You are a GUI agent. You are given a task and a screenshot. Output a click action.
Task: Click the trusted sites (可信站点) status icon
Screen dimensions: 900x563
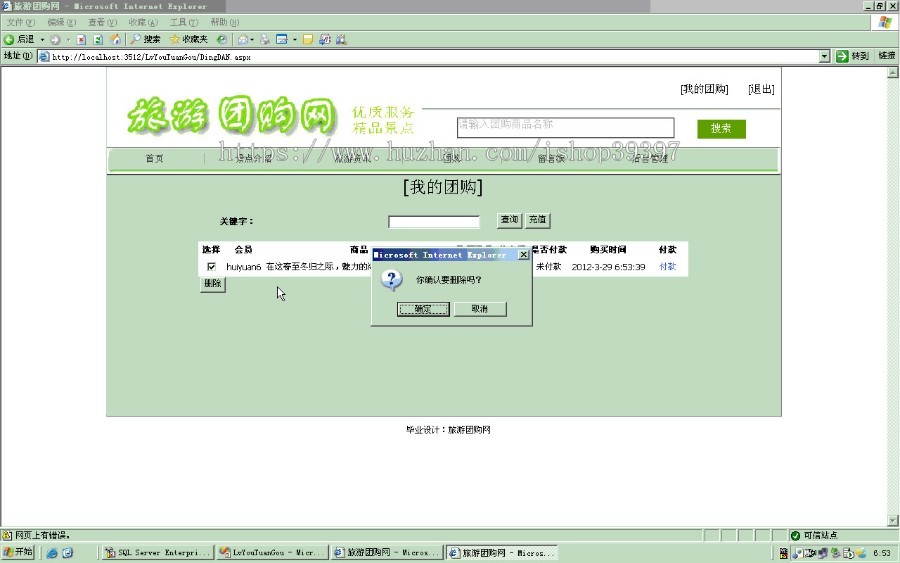(x=795, y=535)
